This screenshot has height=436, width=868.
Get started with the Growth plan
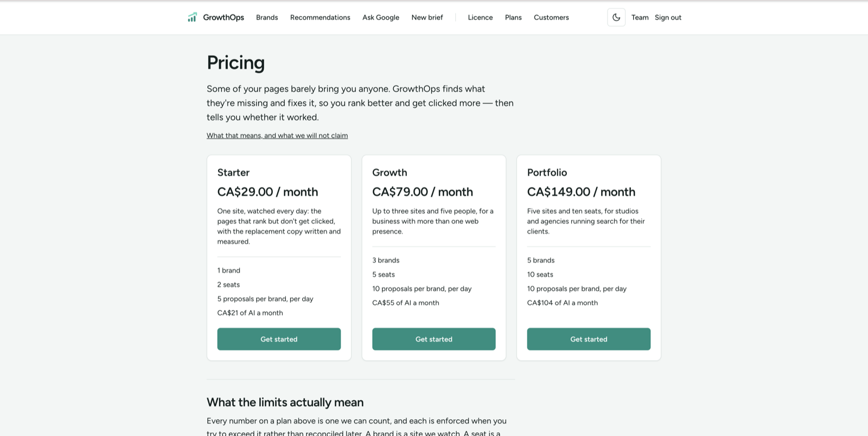coord(434,339)
